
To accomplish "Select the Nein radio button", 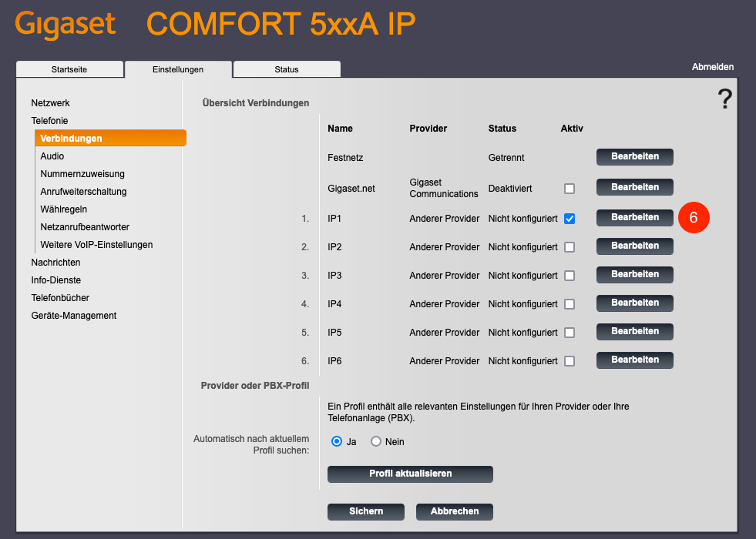I will (x=375, y=441).
